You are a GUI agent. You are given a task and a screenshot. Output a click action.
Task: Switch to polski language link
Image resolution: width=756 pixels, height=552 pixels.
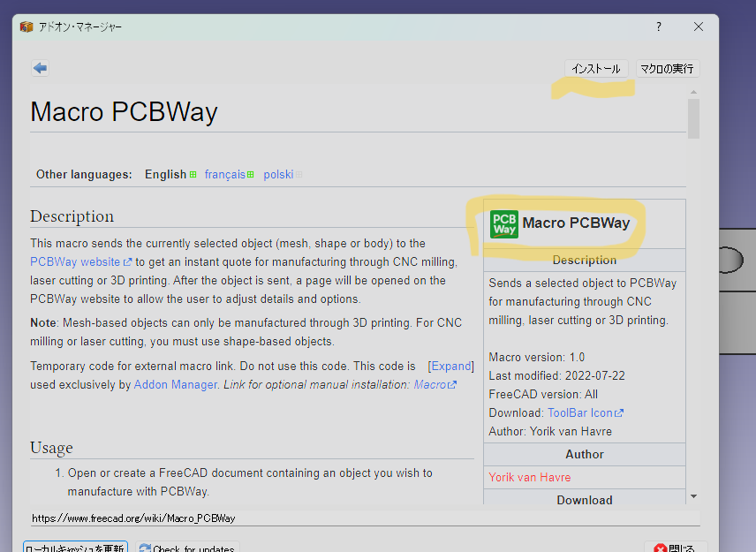(278, 175)
